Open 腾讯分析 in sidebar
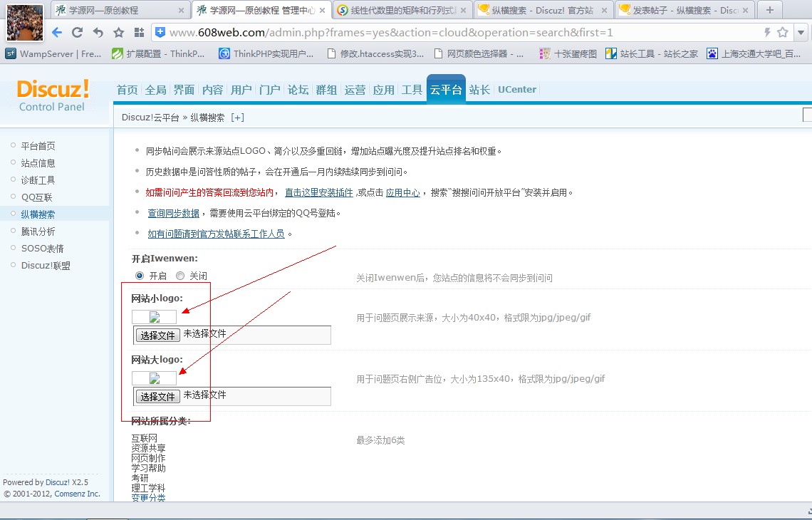Image resolution: width=812 pixels, height=520 pixels. pos(38,232)
